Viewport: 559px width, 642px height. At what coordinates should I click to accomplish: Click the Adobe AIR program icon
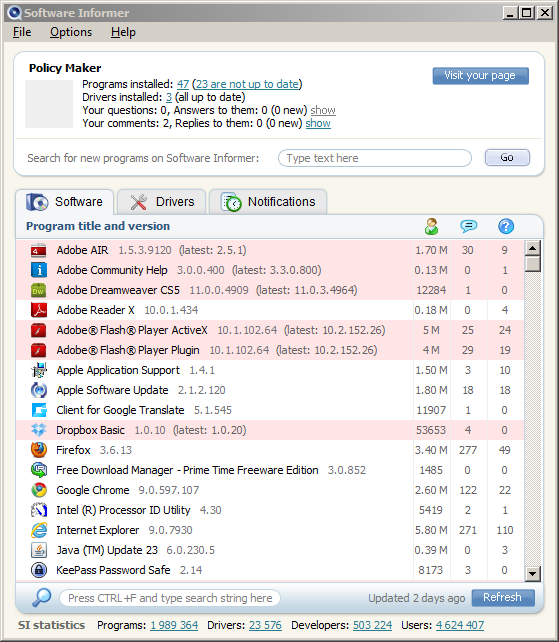(x=38, y=250)
